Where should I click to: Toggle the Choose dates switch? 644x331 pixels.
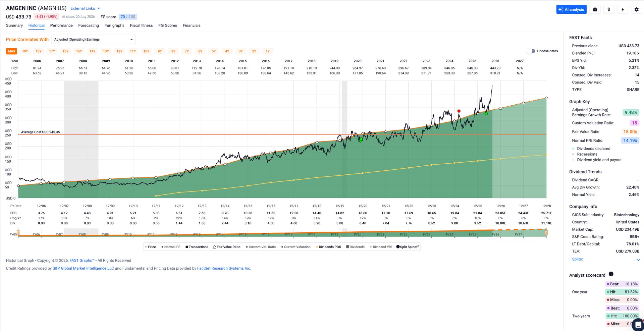[531, 51]
